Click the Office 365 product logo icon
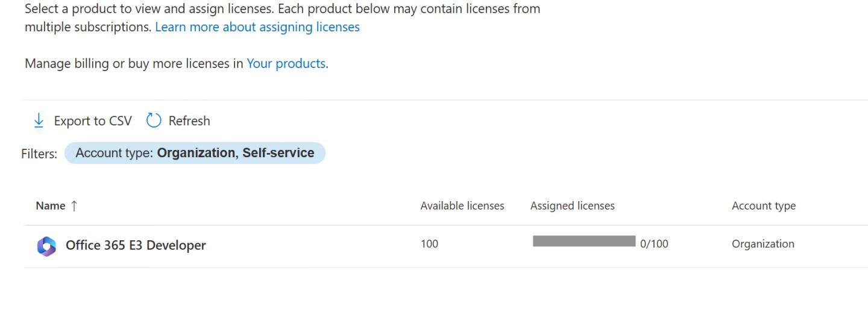The image size is (868, 327). 46,246
